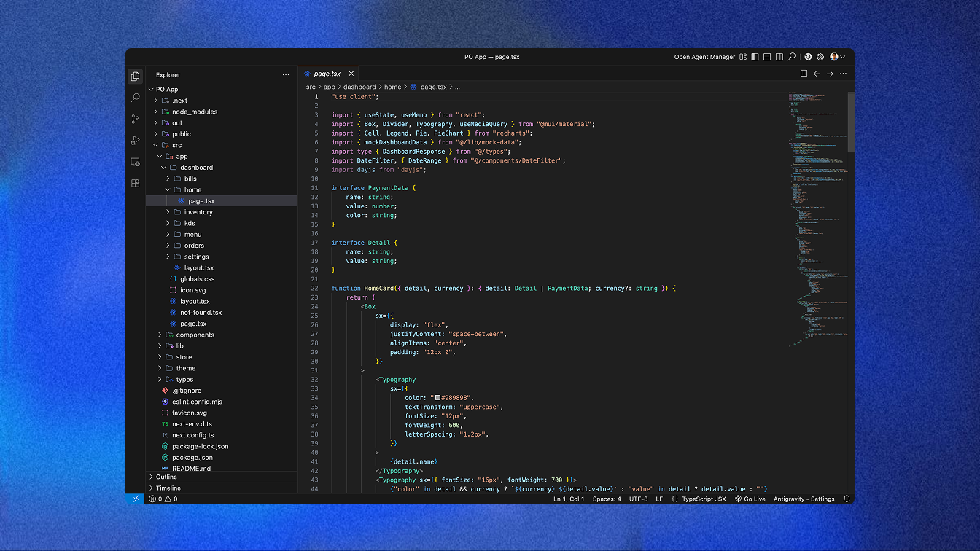
Task: Open icon.svg in explorer
Action: (x=222, y=290)
